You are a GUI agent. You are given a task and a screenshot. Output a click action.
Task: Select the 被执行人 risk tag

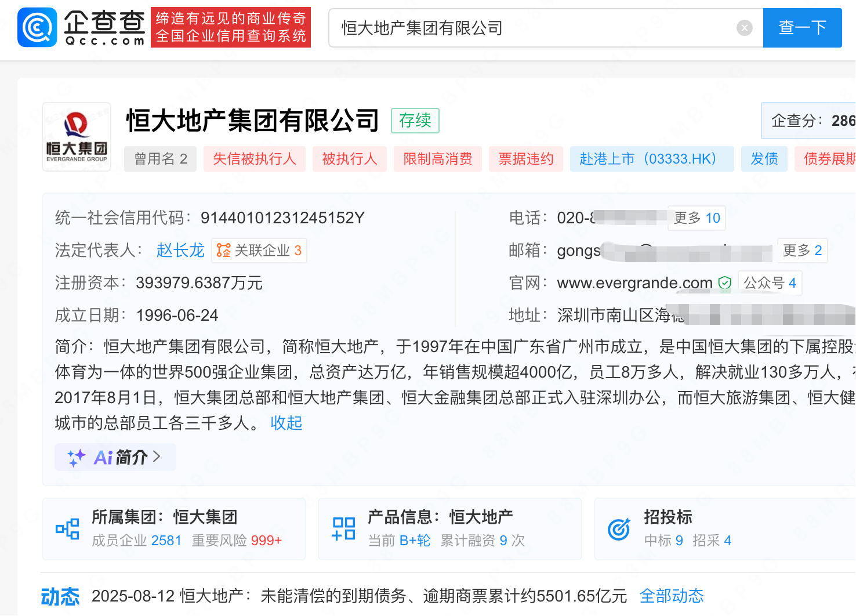tap(350, 159)
